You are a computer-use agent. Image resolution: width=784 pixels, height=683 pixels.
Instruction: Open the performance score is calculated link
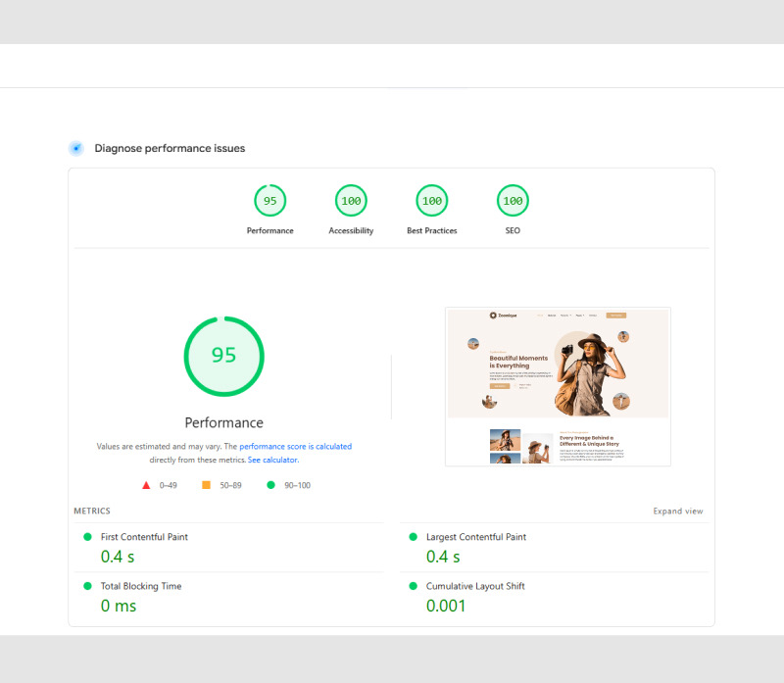[297, 446]
